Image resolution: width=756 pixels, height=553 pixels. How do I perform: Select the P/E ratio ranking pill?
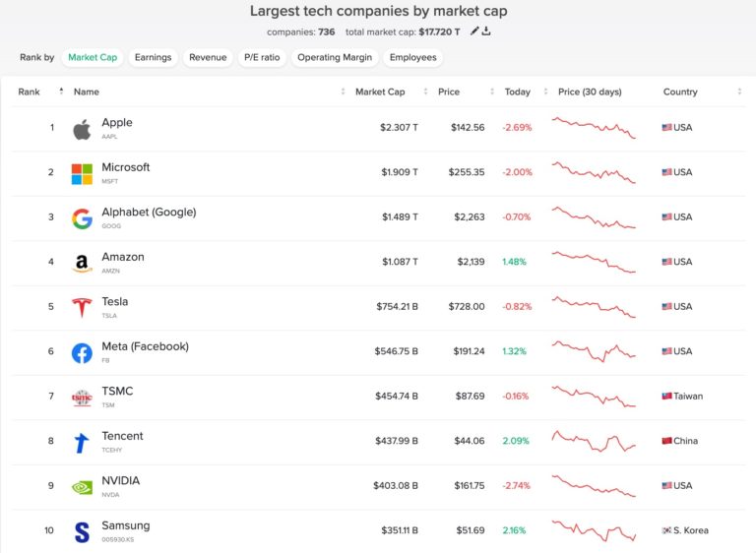[262, 57]
